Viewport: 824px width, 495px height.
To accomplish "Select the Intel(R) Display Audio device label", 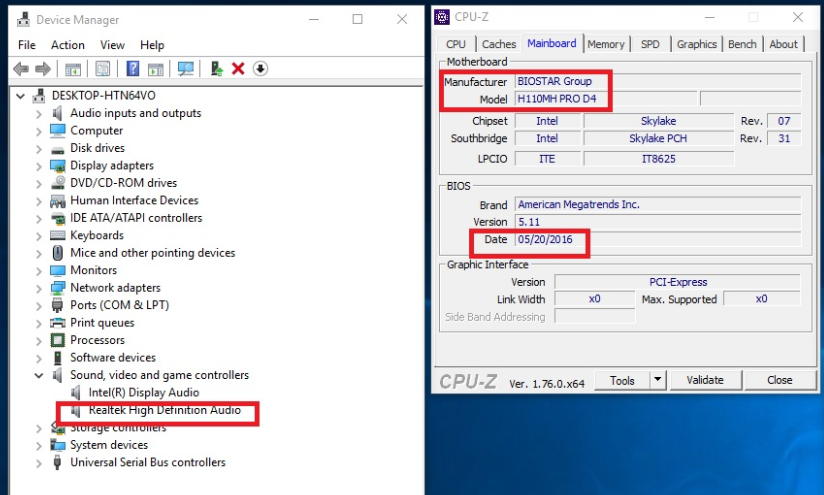I will click(143, 393).
